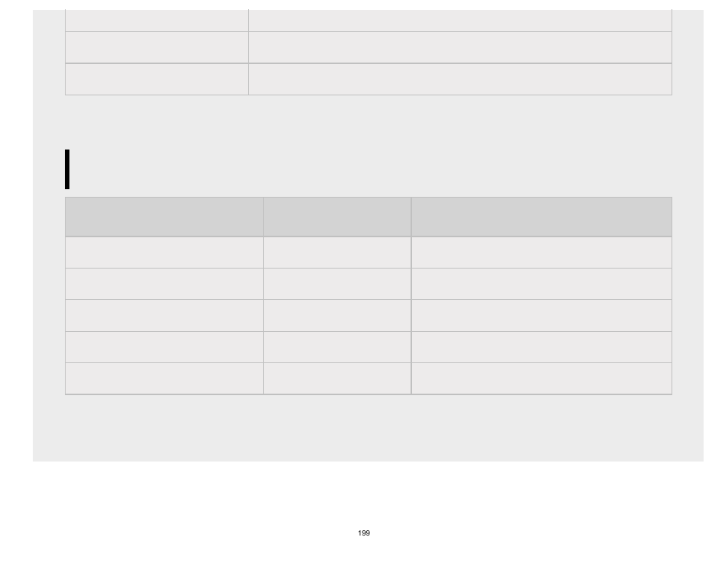Click last body row, middle column of lower table
The height and width of the screenshot is (563, 728).
(x=337, y=378)
